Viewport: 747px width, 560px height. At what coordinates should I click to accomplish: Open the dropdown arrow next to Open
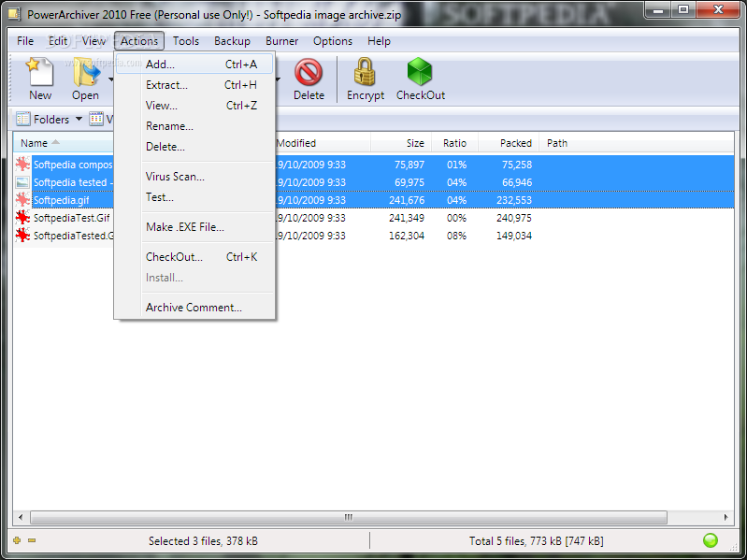[x=110, y=79]
